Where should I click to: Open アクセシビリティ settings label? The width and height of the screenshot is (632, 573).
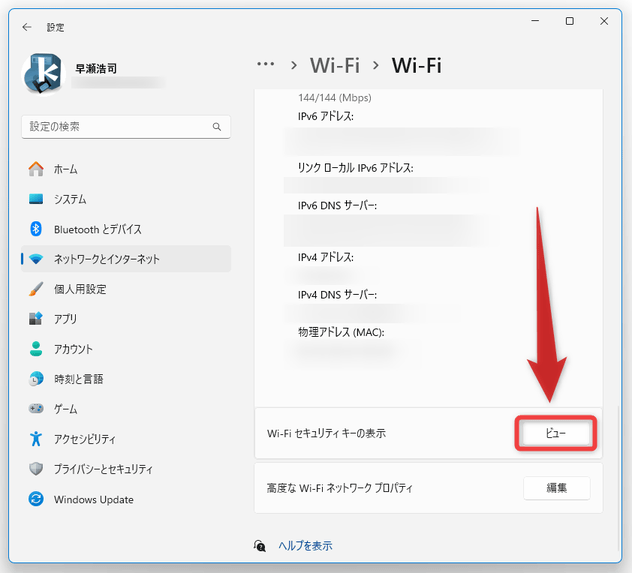click(x=85, y=439)
